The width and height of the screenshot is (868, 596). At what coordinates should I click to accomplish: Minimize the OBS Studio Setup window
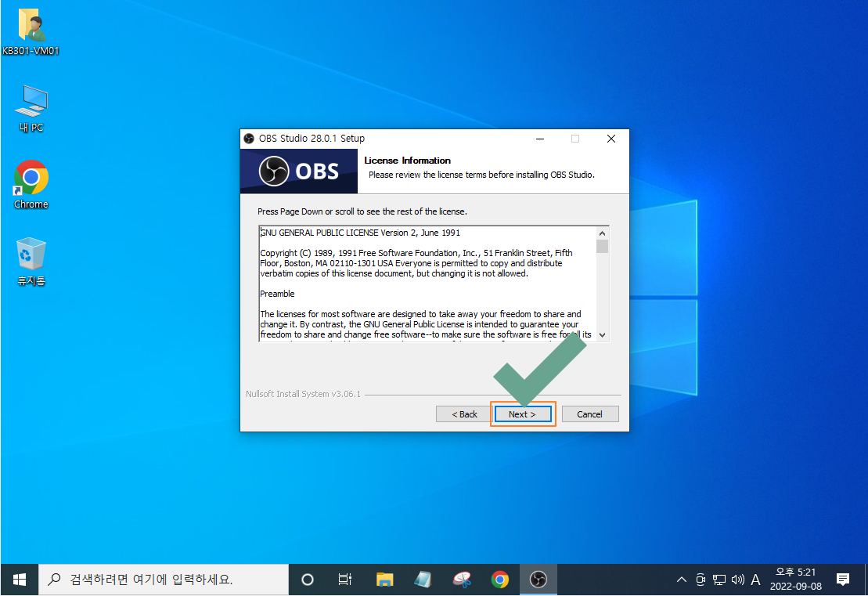(540, 139)
